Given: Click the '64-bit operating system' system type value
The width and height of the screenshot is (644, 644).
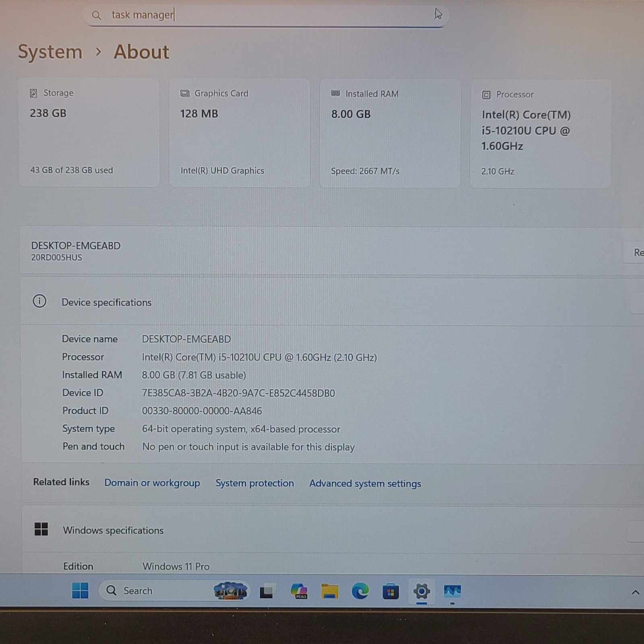Looking at the screenshot, I should (241, 429).
